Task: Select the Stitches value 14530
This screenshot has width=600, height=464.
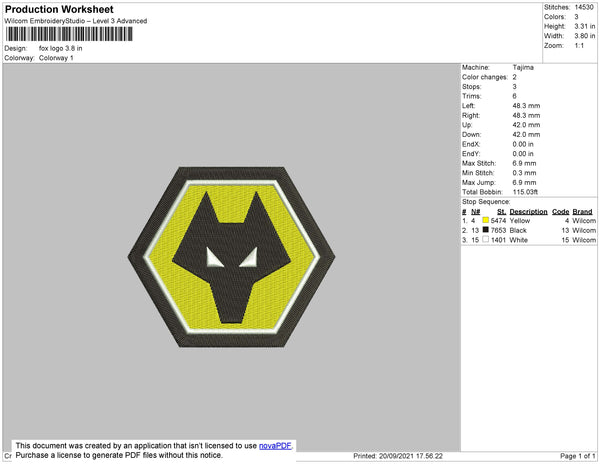Action: (x=584, y=7)
